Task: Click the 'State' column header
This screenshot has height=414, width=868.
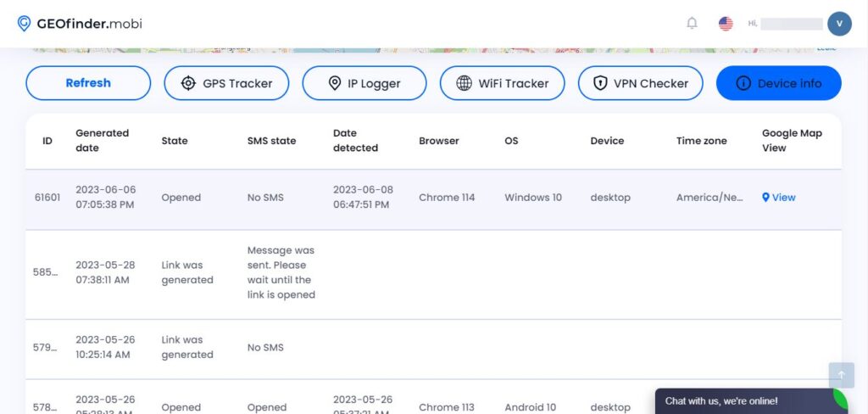Action: [175, 141]
